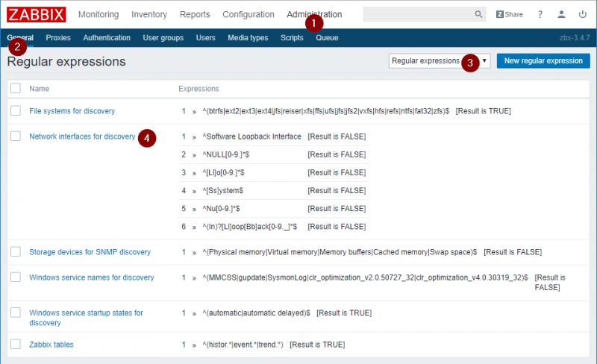Viewport: 597px width, 364px height.
Task: Check the Windows service names for discovery row
Action: point(16,277)
